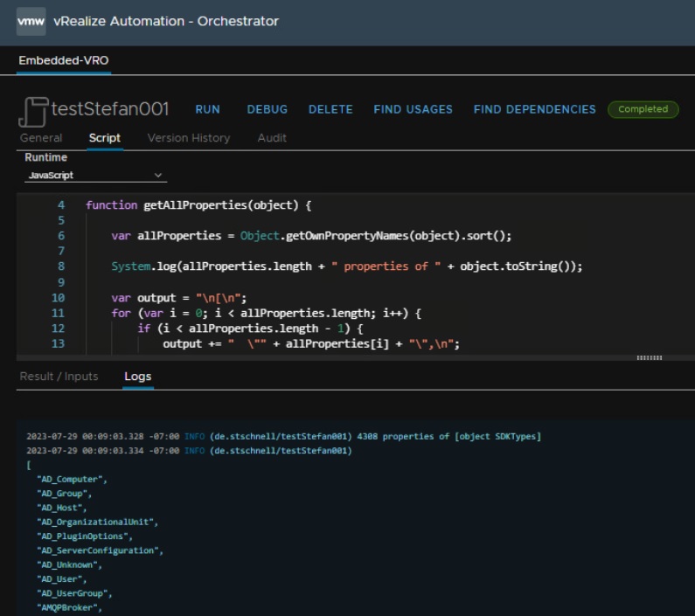Switch to the General tab
695x616 pixels.
[x=41, y=138]
